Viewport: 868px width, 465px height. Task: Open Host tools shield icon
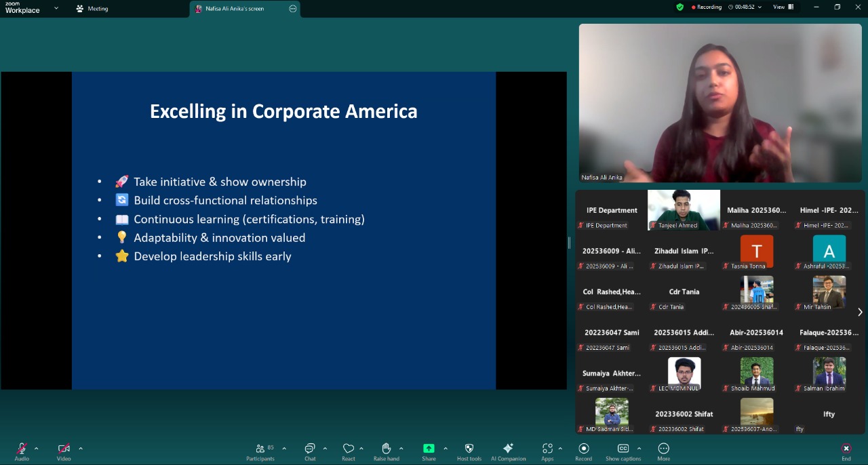pos(469,449)
